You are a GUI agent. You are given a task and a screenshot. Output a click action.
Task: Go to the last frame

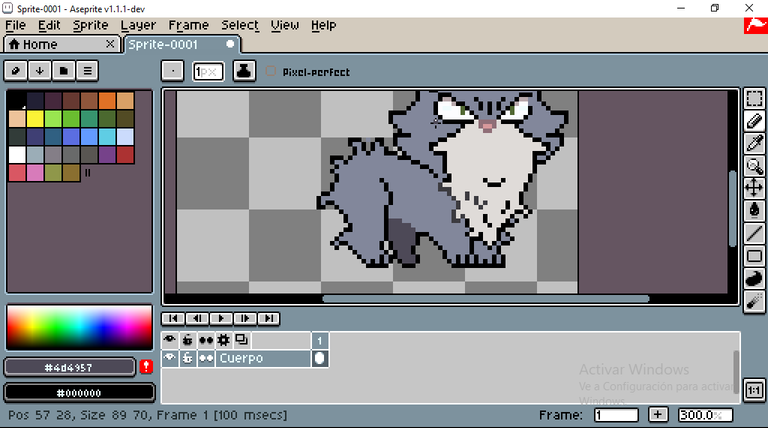coord(269,319)
